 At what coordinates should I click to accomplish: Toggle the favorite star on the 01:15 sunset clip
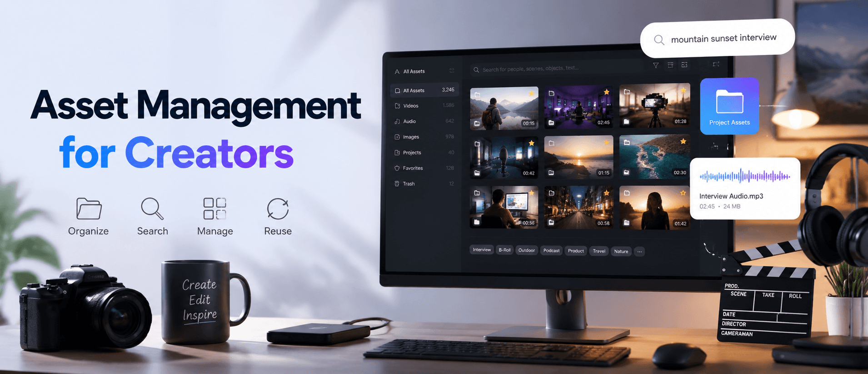pos(606,142)
